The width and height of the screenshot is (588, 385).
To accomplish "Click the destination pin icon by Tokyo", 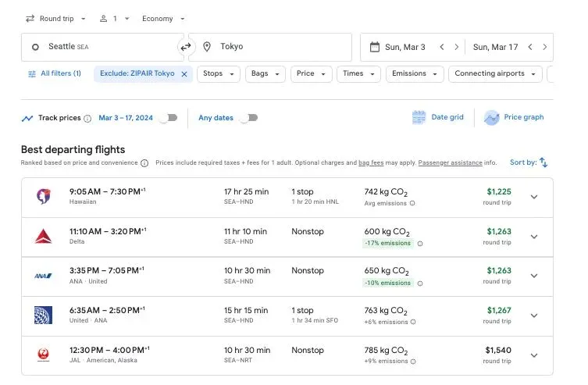I will [207, 47].
